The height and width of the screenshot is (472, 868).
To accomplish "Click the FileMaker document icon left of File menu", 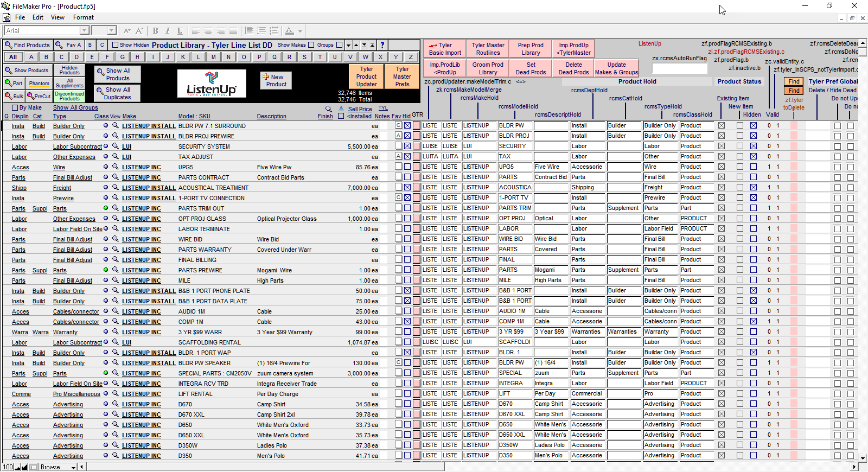I will click(7, 17).
